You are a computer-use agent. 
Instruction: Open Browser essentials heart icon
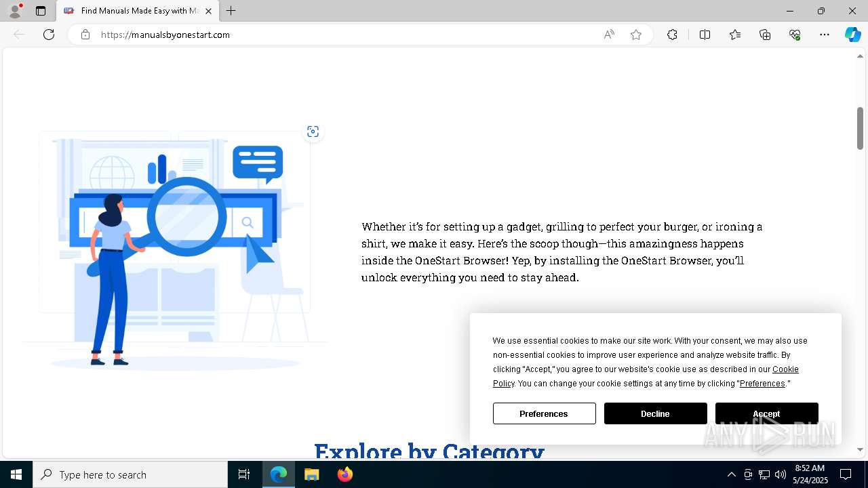click(x=795, y=35)
